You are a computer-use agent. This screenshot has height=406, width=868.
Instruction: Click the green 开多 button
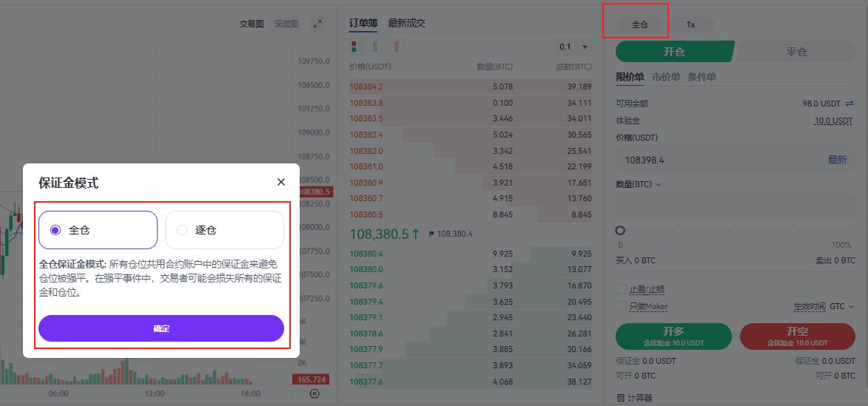pyautogui.click(x=673, y=336)
